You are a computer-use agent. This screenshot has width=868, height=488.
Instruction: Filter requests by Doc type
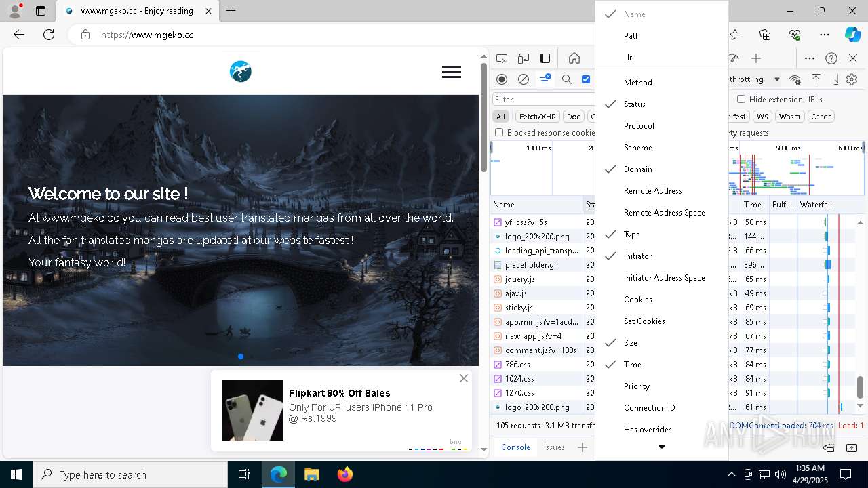tap(574, 117)
